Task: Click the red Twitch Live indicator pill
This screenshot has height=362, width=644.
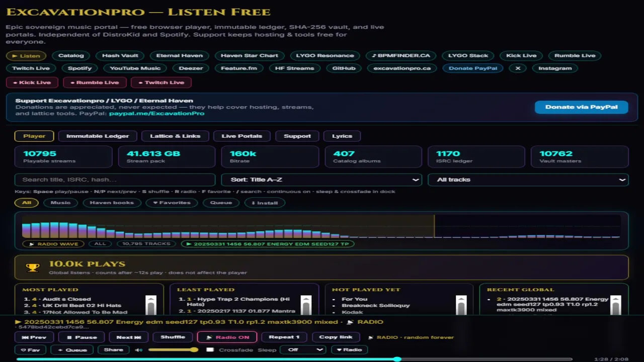Action: (161, 82)
